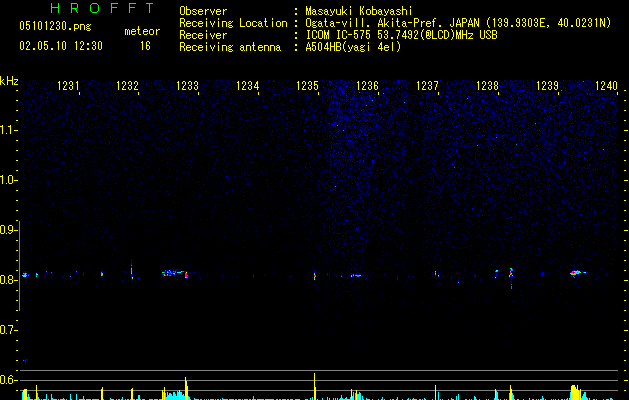
Task: Click the 1239 time marker
Action: point(548,86)
